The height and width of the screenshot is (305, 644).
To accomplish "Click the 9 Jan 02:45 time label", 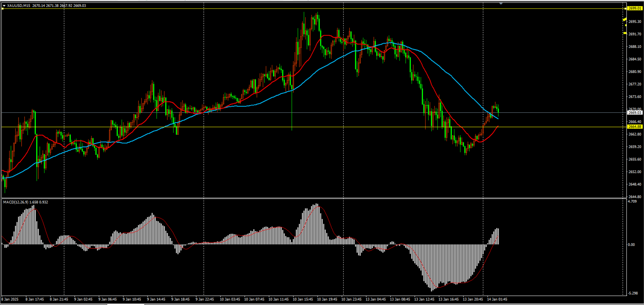I will pyautogui.click(x=83, y=299).
